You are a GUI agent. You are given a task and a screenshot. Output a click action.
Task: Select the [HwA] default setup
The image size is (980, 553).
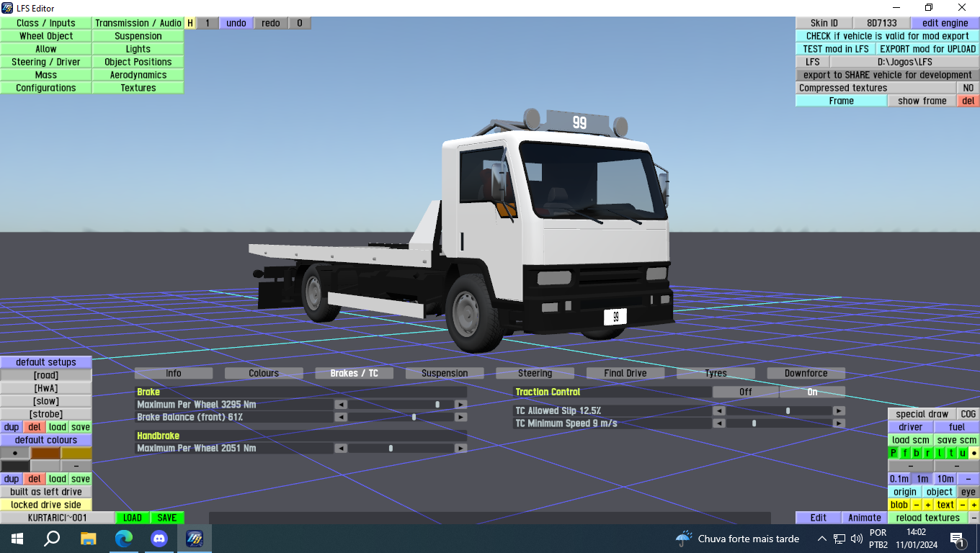[46, 389]
